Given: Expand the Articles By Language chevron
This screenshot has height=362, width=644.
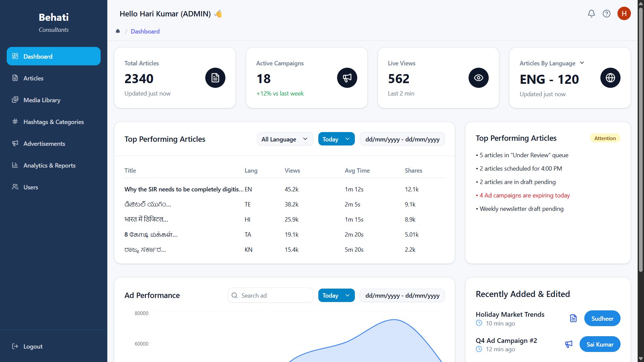Looking at the screenshot, I should tap(582, 63).
